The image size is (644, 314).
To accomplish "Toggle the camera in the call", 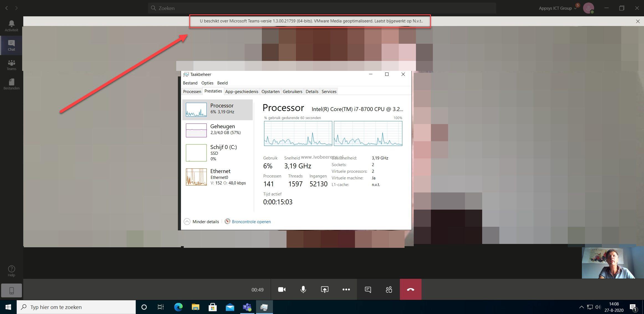I will [282, 289].
